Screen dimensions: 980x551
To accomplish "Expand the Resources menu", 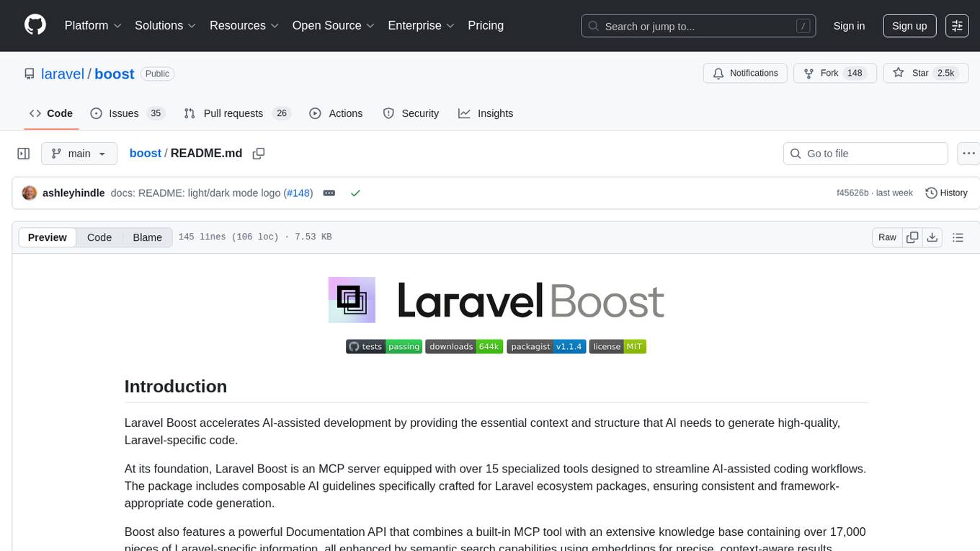I will click(244, 25).
